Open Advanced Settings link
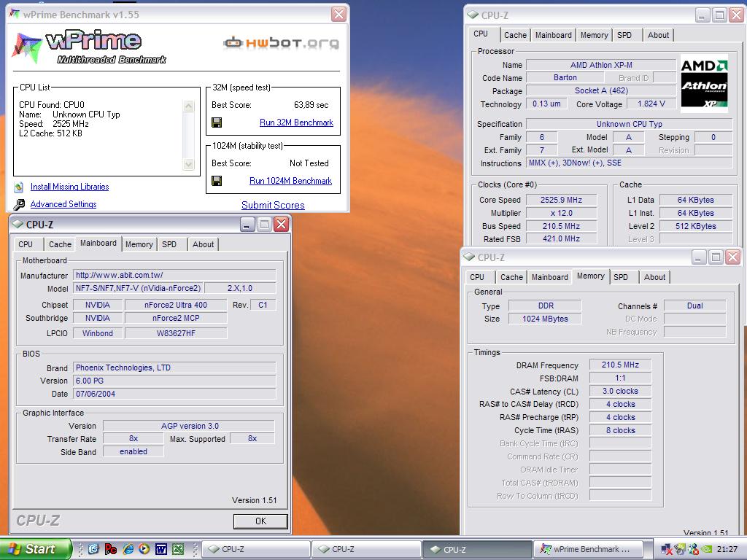The width and height of the screenshot is (747, 560). (x=63, y=204)
